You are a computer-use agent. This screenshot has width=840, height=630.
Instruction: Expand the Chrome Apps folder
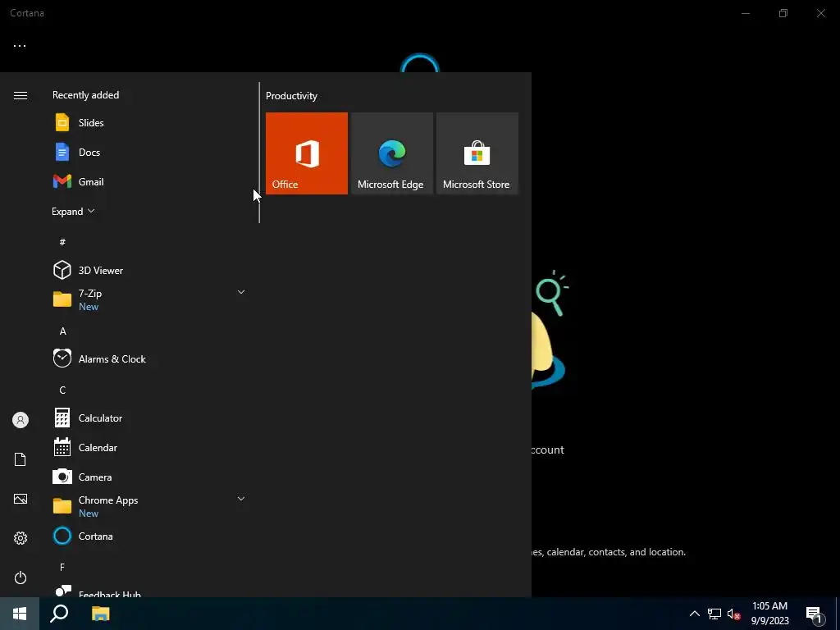(x=241, y=499)
